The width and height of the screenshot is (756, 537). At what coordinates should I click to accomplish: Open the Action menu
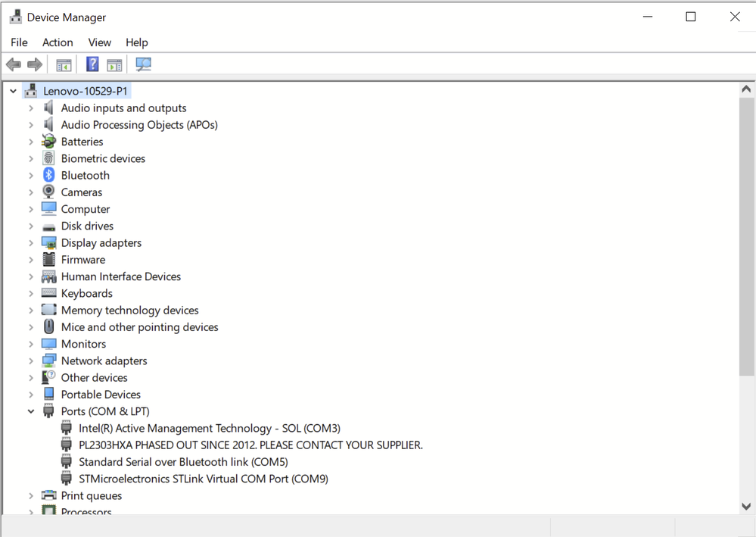(x=58, y=42)
